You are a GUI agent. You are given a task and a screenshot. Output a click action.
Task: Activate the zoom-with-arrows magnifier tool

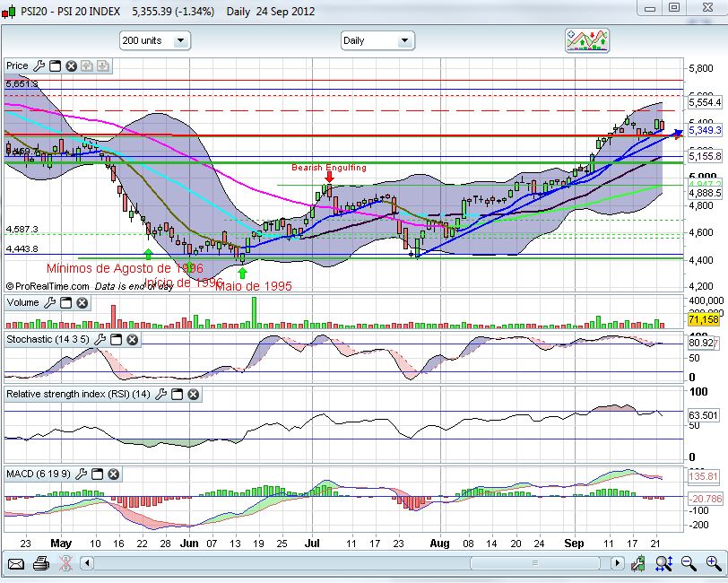[664, 563]
